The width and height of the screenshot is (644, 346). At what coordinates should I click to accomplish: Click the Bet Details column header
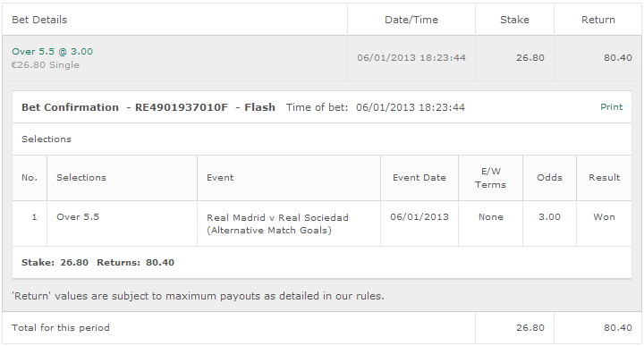tap(39, 20)
